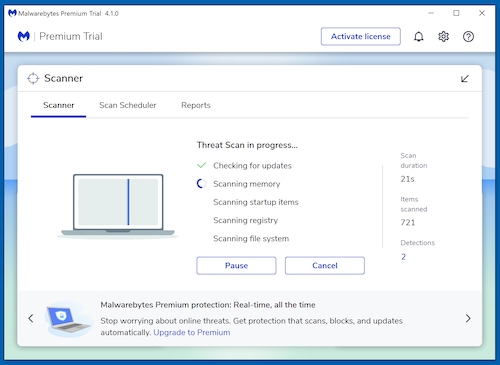Viewport: 500px width, 365px height.
Task: Click the items scanned value 721
Action: point(408,222)
